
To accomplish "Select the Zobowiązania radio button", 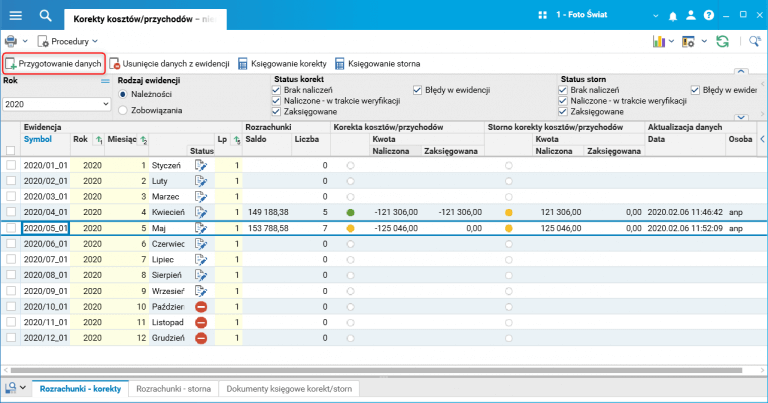I will (124, 108).
